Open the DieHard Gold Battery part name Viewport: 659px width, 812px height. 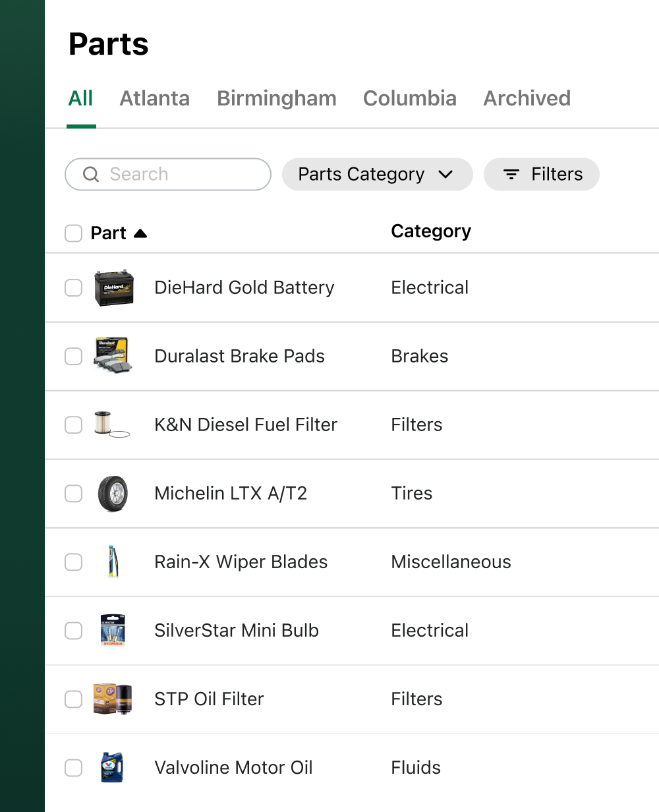point(244,287)
